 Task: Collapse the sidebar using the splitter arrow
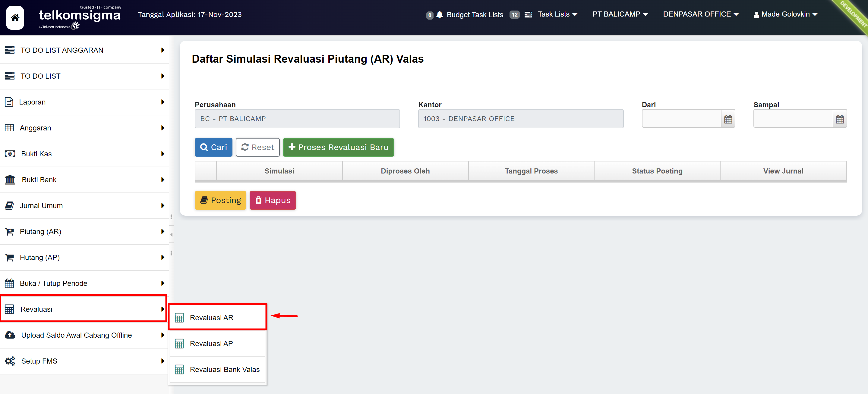172,234
